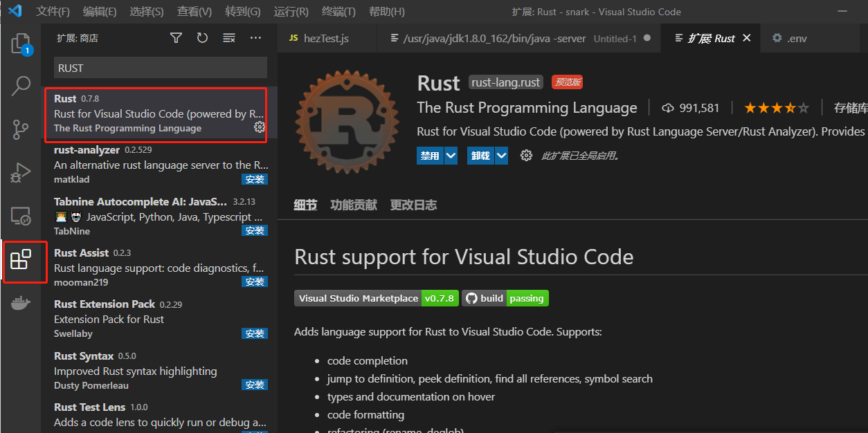This screenshot has width=868, height=433.
Task: Refresh the extensions list
Action: (202, 38)
